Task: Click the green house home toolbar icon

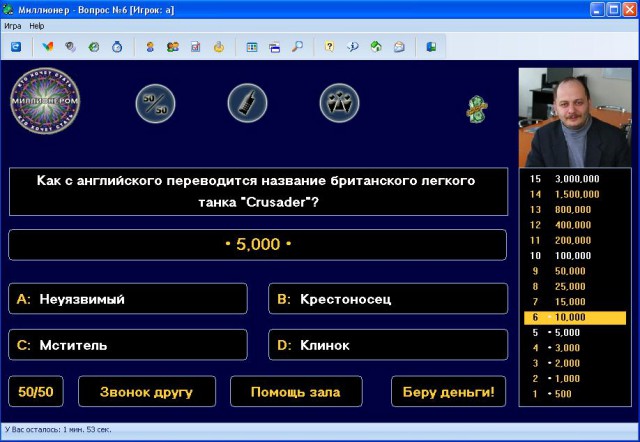Action: (376, 47)
